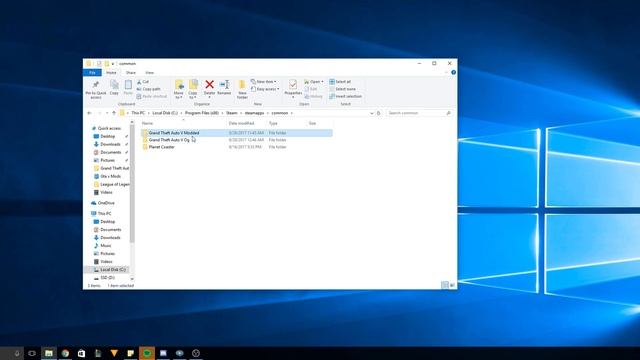The width and height of the screenshot is (640, 360).
Task: Click This PC in the address breadcrumb
Action: pyautogui.click(x=138, y=113)
